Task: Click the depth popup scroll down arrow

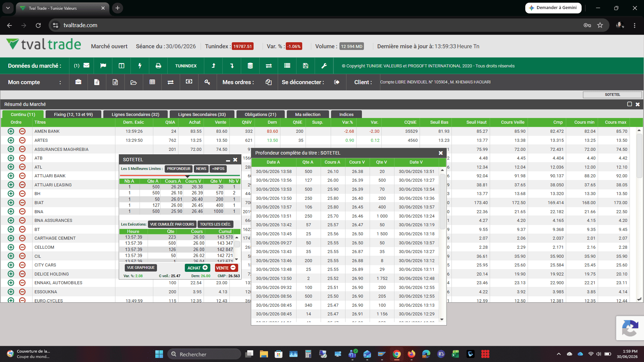Action: tap(442, 319)
